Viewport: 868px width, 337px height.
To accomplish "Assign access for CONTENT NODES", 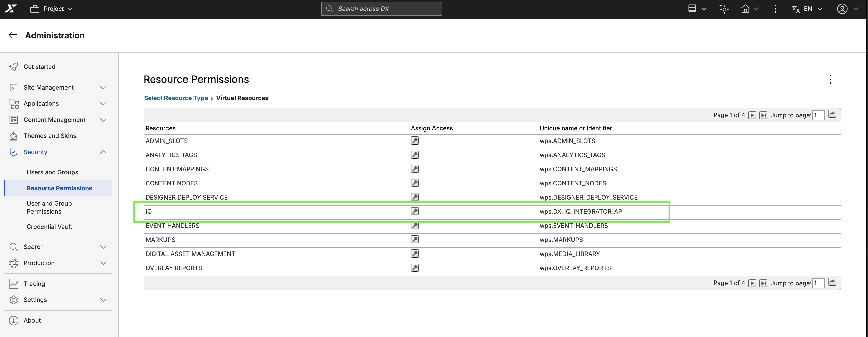I will pyautogui.click(x=415, y=183).
